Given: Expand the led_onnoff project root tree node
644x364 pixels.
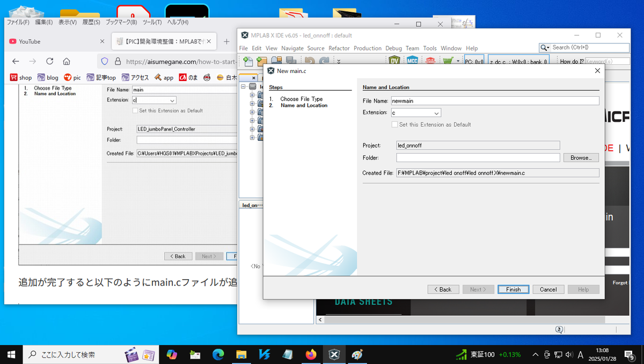Looking at the screenshot, I should (243, 86).
